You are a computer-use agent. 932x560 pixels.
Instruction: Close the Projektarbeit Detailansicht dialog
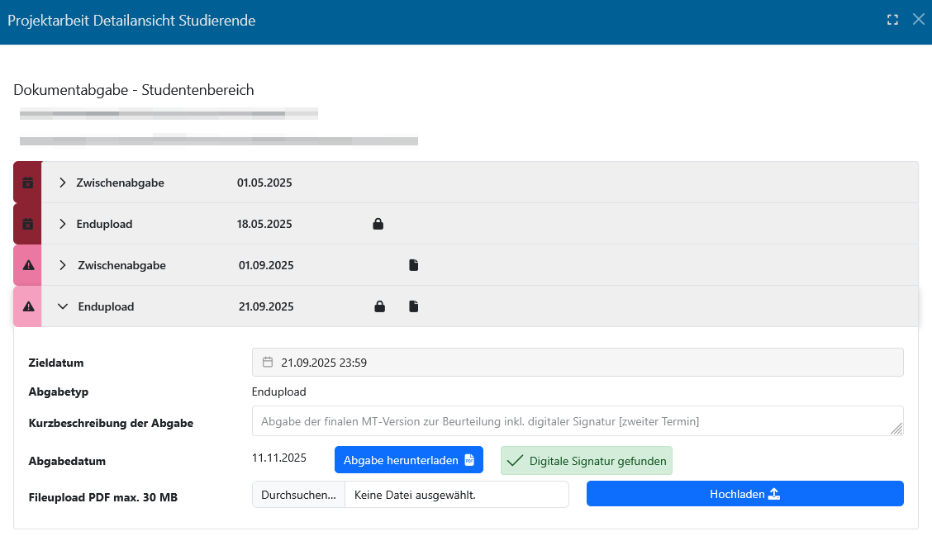pos(918,20)
